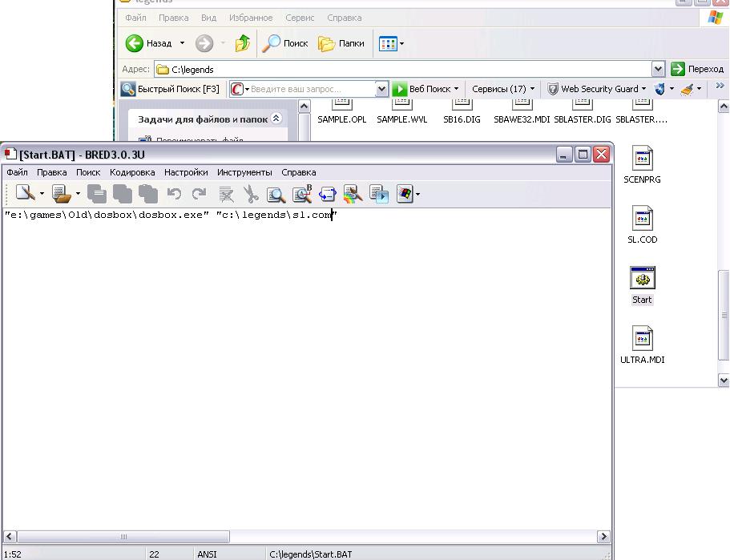
Task: Open the Back button history dropdown arrow
Action: [182, 43]
